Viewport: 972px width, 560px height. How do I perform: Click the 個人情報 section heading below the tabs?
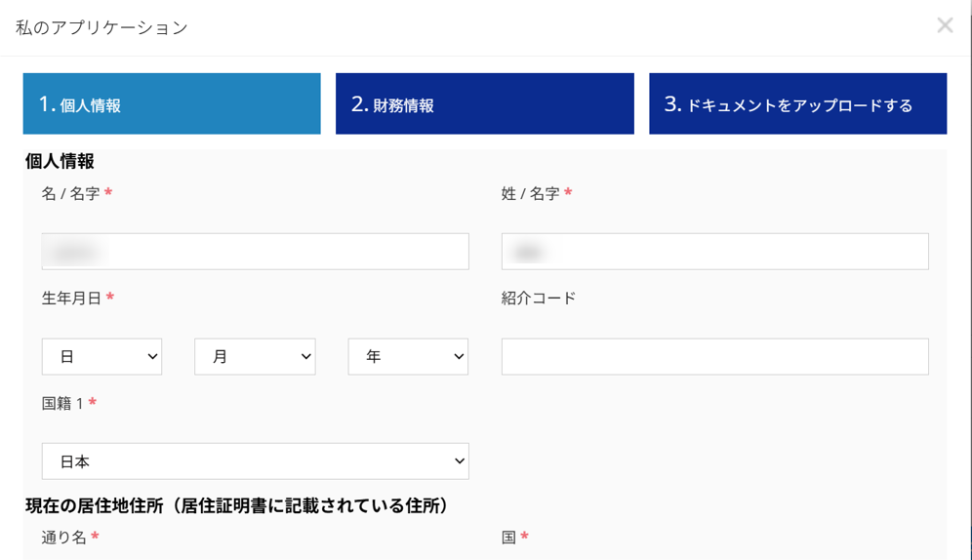click(x=60, y=161)
